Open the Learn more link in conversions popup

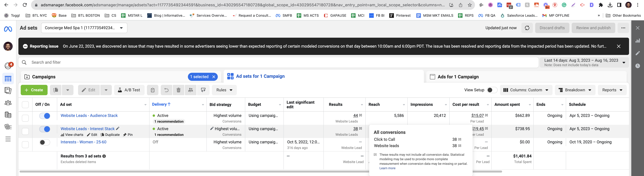click(x=387, y=168)
